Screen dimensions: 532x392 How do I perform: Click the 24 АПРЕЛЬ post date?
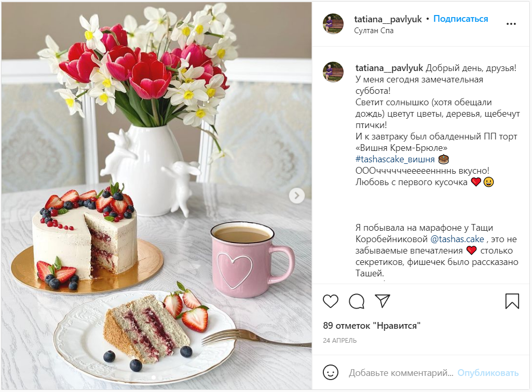point(339,341)
